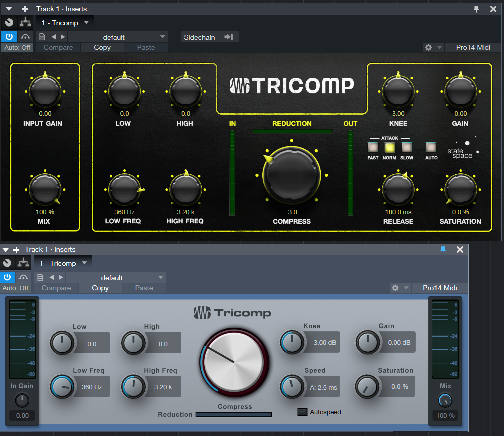Click the pin icon in the top window
This screenshot has height=436, width=504.
click(476, 9)
